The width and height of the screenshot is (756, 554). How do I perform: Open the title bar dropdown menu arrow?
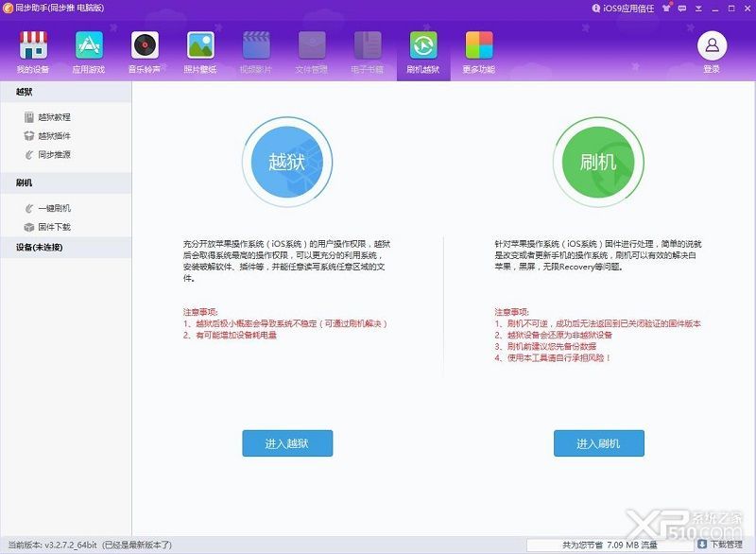(698, 9)
